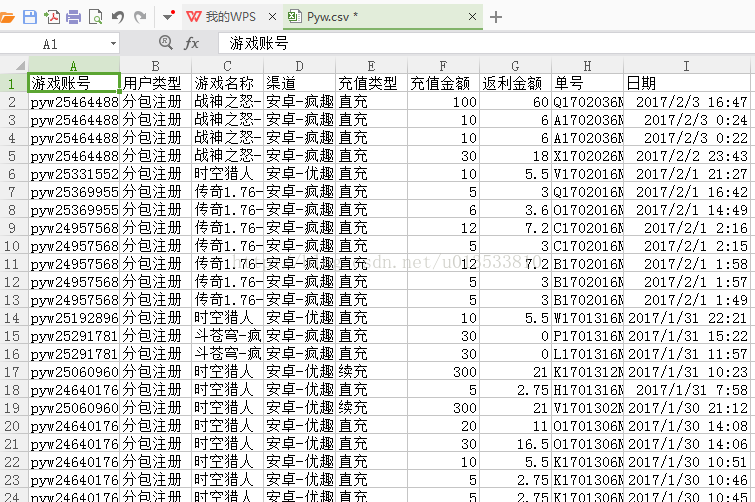Export to PDF using toolbar icon
755x502 pixels.
pos(52,17)
